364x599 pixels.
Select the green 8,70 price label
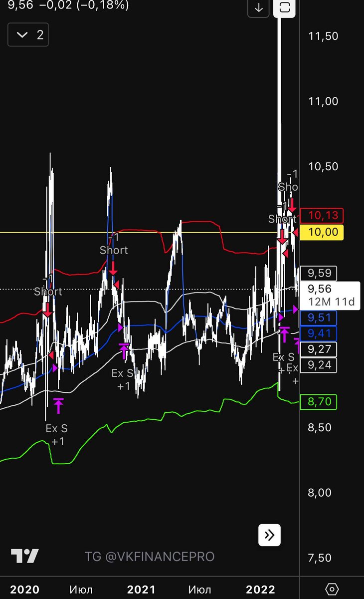[319, 401]
